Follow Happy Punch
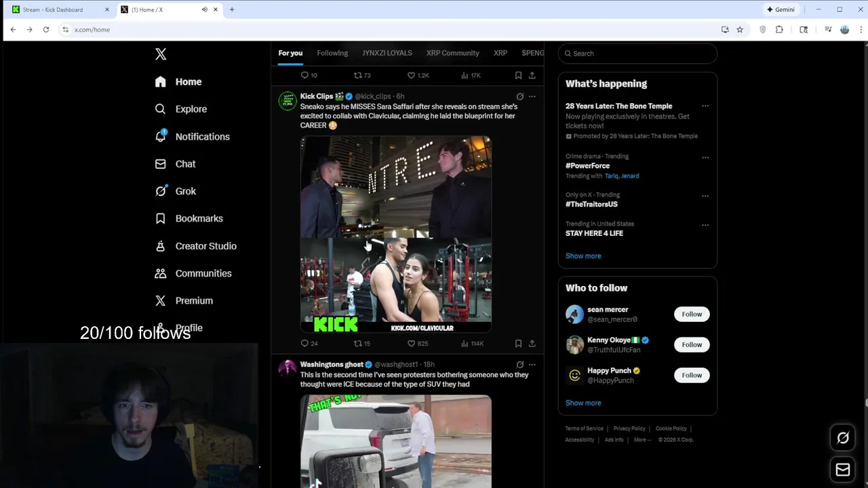 coord(692,375)
